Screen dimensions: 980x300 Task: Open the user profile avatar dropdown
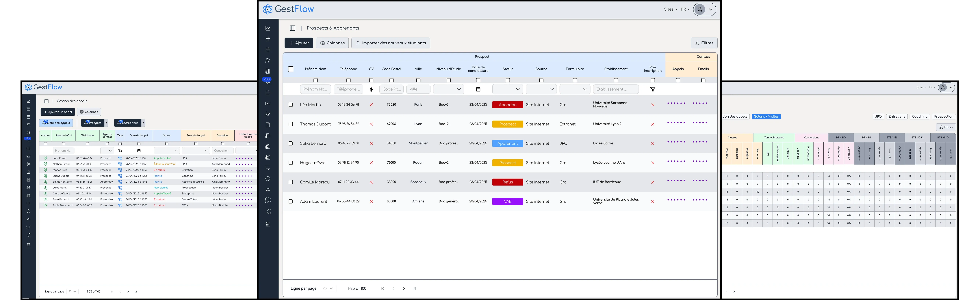coord(704,9)
